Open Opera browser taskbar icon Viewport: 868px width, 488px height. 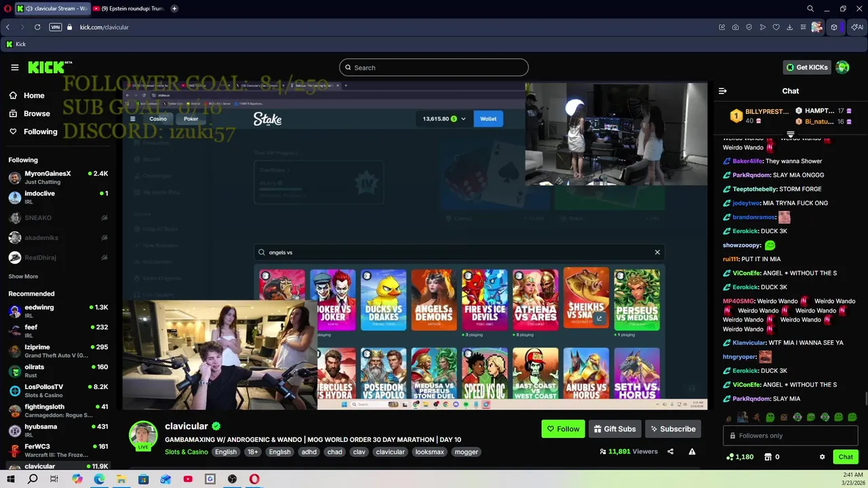(x=254, y=479)
